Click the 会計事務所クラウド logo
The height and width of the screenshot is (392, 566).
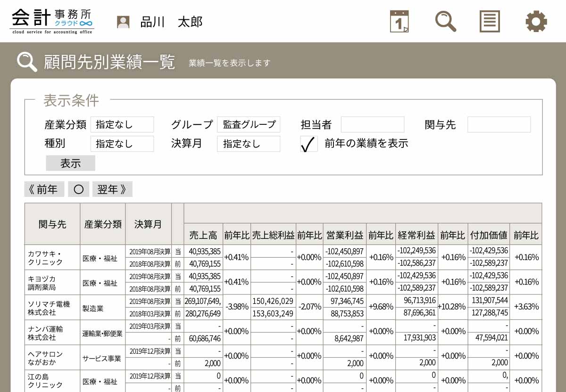(52, 21)
